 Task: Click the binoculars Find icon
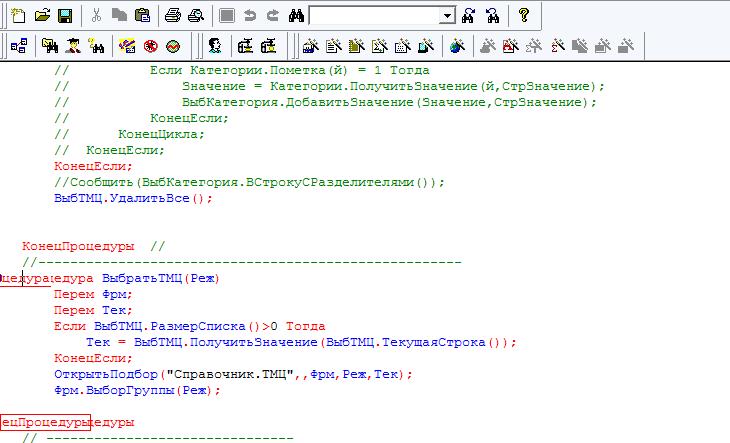click(296, 15)
